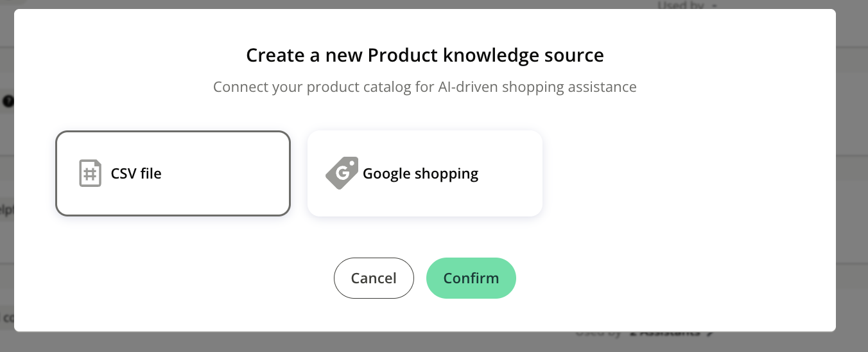868x352 pixels.
Task: Click the CSV file document icon
Action: (91, 173)
